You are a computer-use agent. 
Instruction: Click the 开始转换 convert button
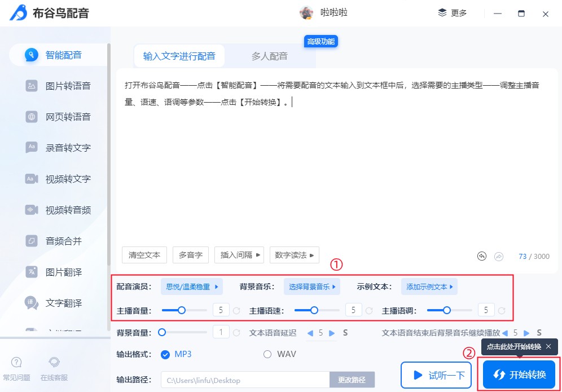point(519,374)
